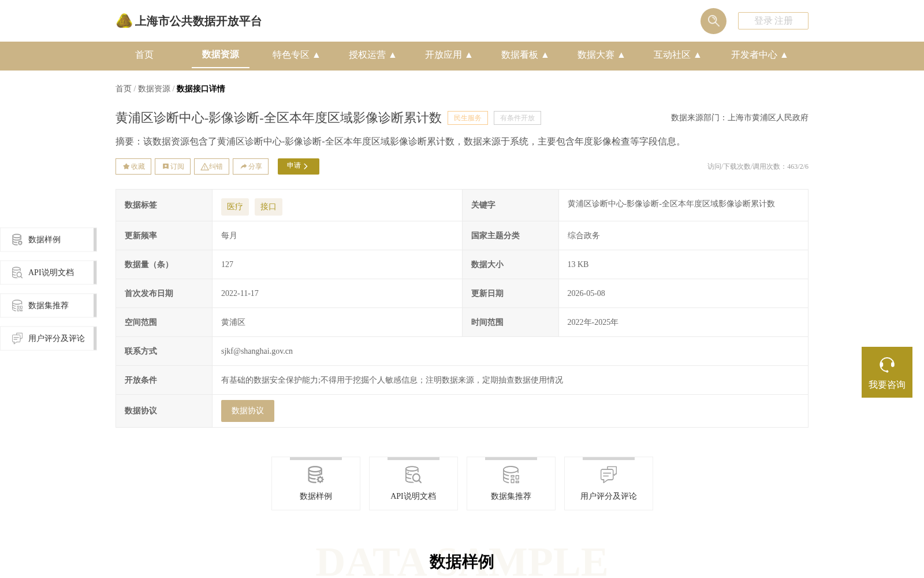Click first publish date 2022-11-17
The width and height of the screenshot is (924, 578).
pos(240,293)
